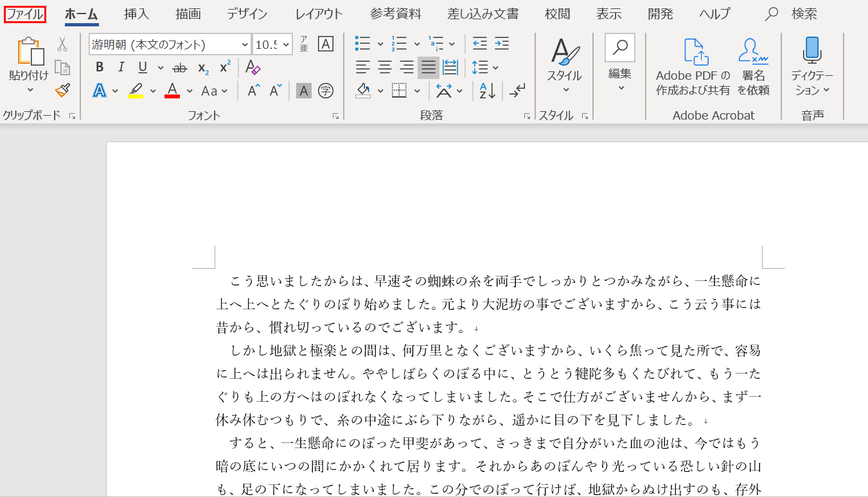Viewport: 868px width, 497px height.
Task: Apply Text Effects glowing A icon
Action: [x=100, y=91]
